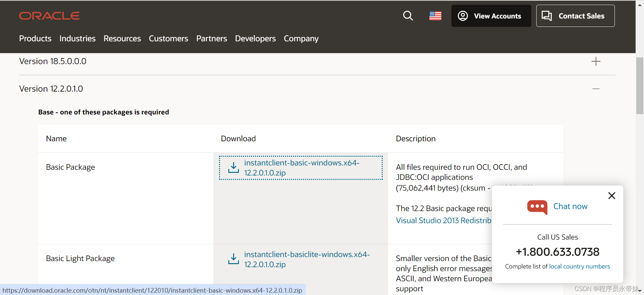Click download icon beside the basic zip
This screenshot has height=295, width=644.
coord(233,167)
